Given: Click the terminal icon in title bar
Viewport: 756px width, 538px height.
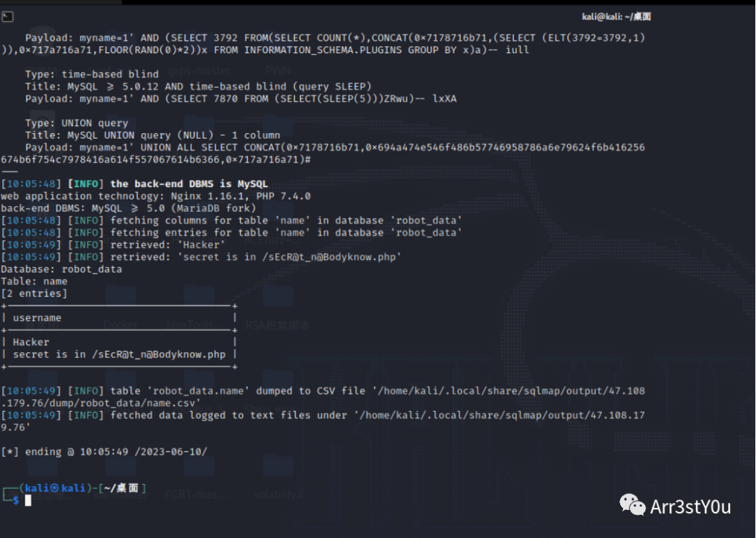Looking at the screenshot, I should (x=8, y=18).
